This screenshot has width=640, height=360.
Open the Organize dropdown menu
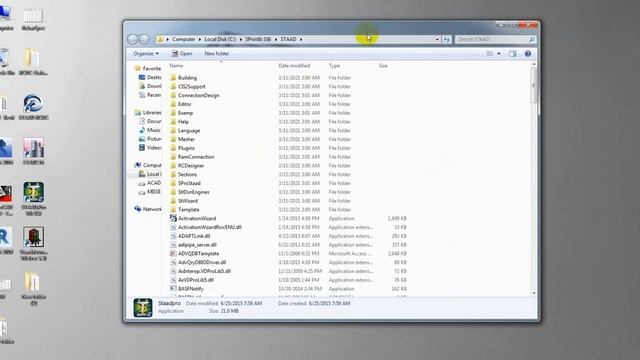pos(146,53)
